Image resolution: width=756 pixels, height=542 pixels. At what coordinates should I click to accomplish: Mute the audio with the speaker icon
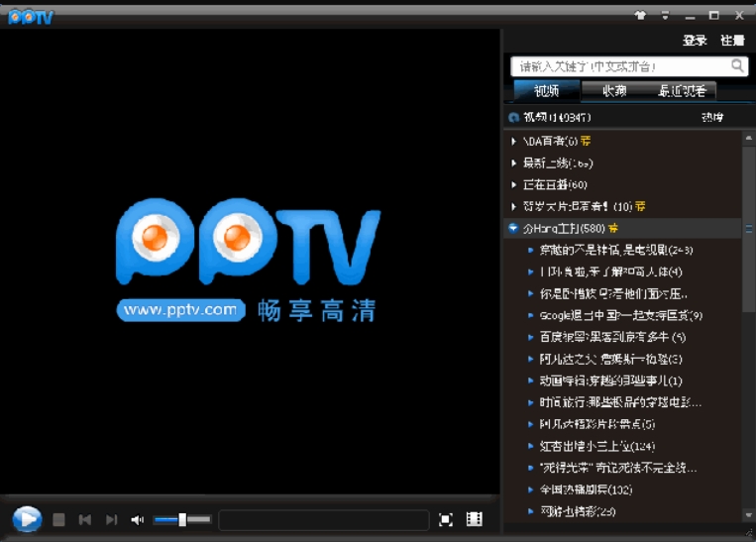(138, 520)
